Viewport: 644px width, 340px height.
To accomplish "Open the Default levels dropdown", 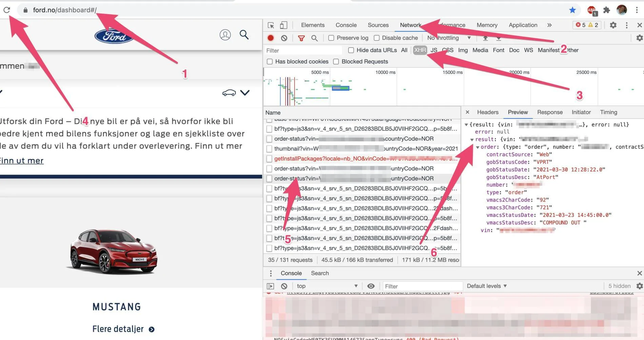I will [x=487, y=286].
